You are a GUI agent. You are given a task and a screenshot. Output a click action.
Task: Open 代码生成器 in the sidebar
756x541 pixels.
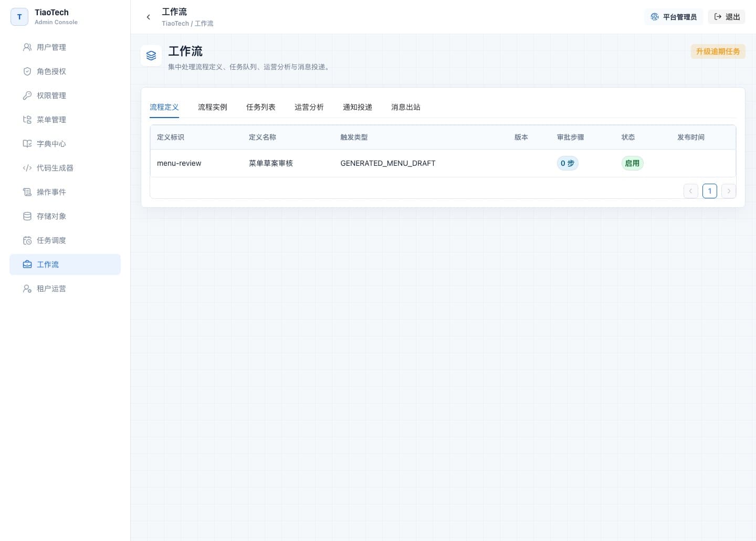pos(65,168)
